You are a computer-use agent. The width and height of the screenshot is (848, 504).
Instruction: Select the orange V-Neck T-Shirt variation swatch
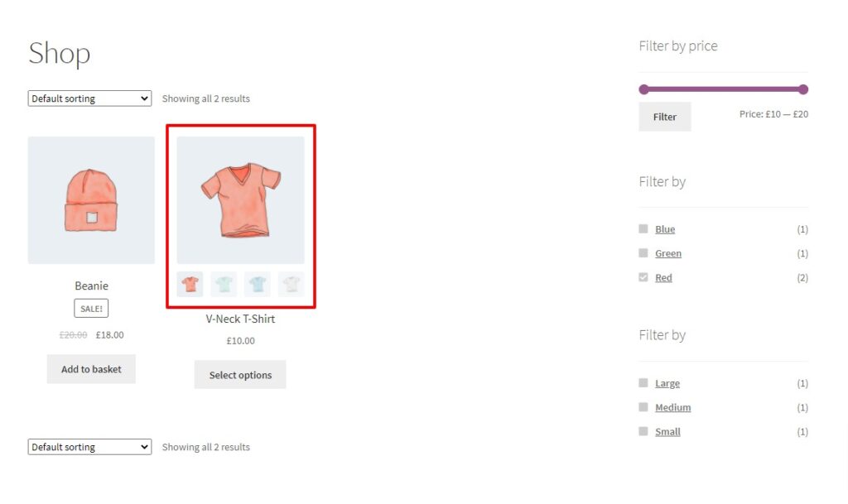(190, 283)
